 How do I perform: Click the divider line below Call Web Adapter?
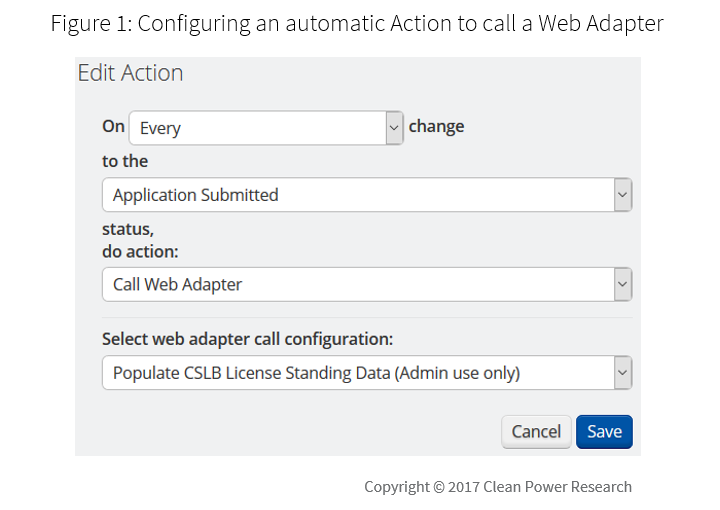point(367,317)
